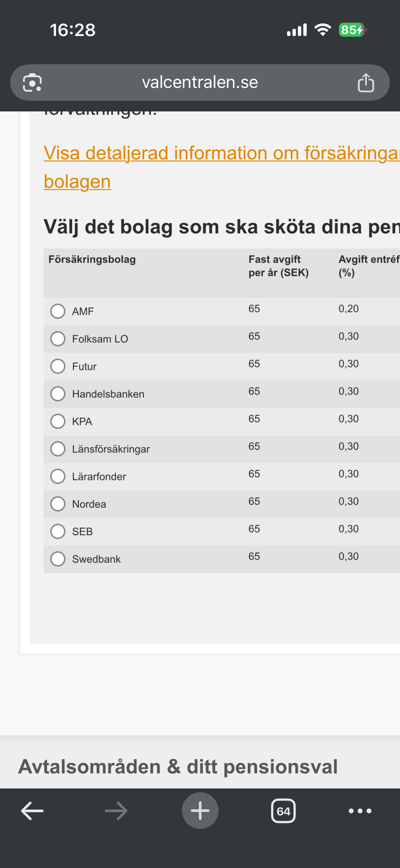Tap the forward arrow navigation icon

(x=116, y=811)
